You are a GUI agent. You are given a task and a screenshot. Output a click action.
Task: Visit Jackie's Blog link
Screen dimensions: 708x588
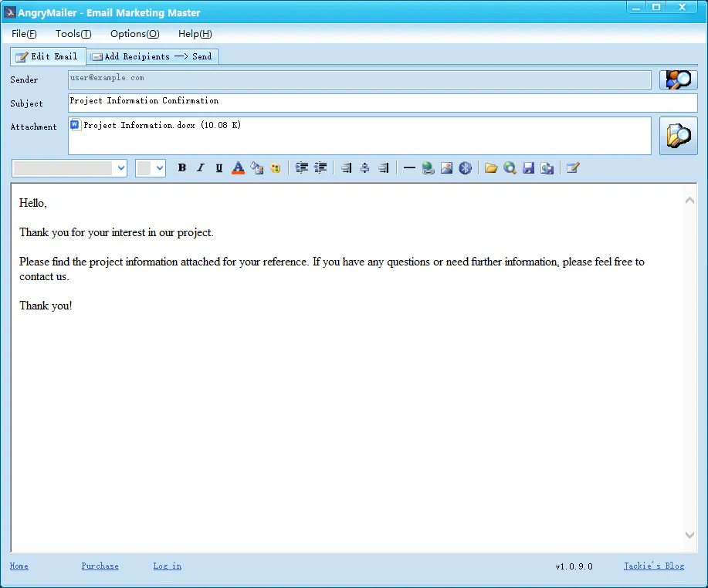pyautogui.click(x=654, y=566)
